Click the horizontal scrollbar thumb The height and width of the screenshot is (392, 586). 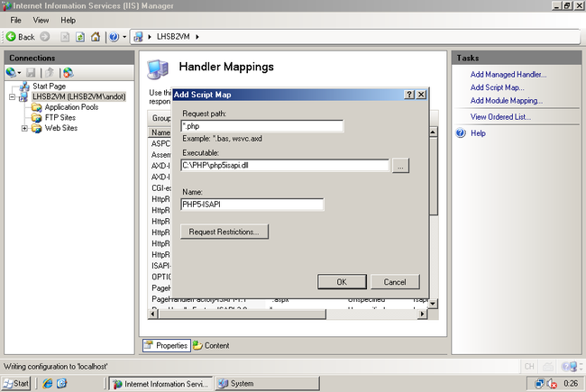242,314
